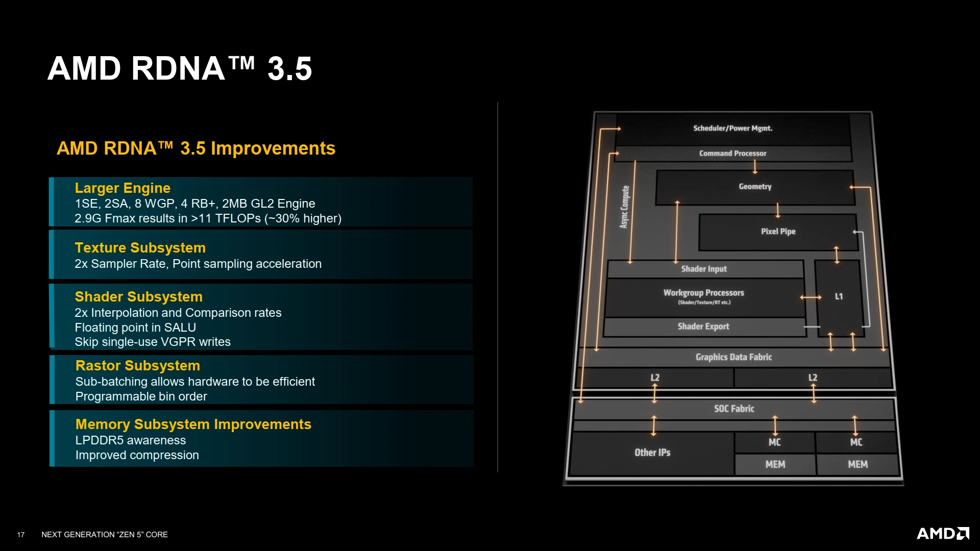Click the Graphics Data Fabric bar
Viewport: 980px width, 551px height.
click(733, 357)
